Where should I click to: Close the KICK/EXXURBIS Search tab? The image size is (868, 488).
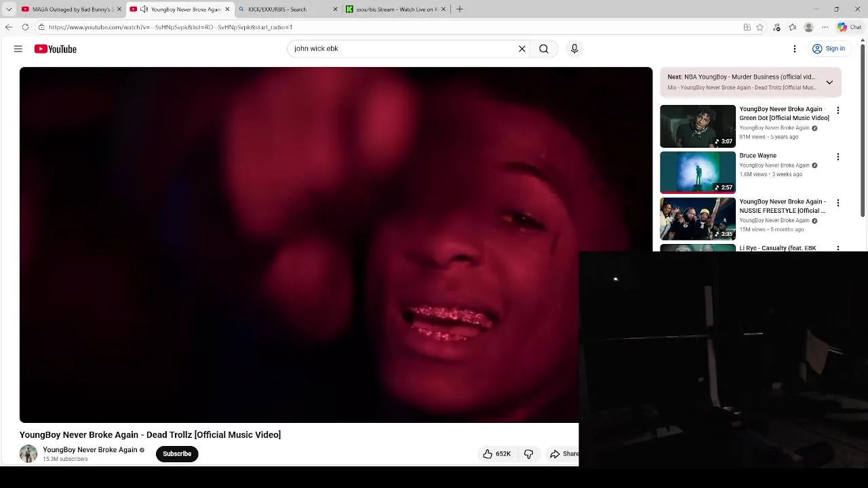(335, 9)
